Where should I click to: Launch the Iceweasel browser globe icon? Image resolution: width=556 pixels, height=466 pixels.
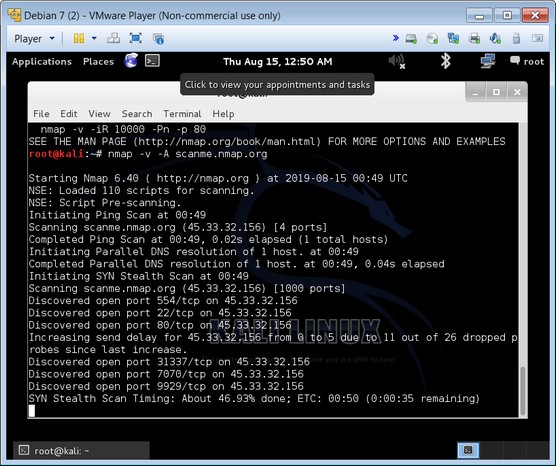tap(131, 61)
